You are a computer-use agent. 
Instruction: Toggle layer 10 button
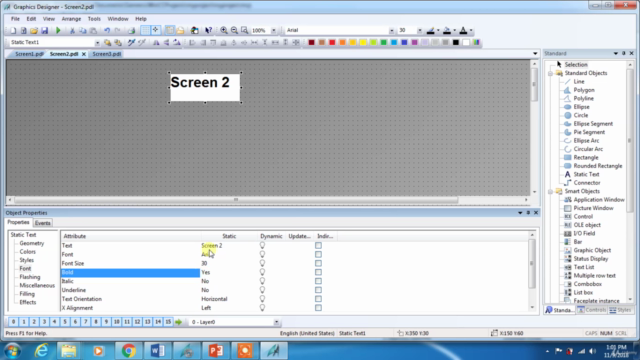tap(116, 322)
